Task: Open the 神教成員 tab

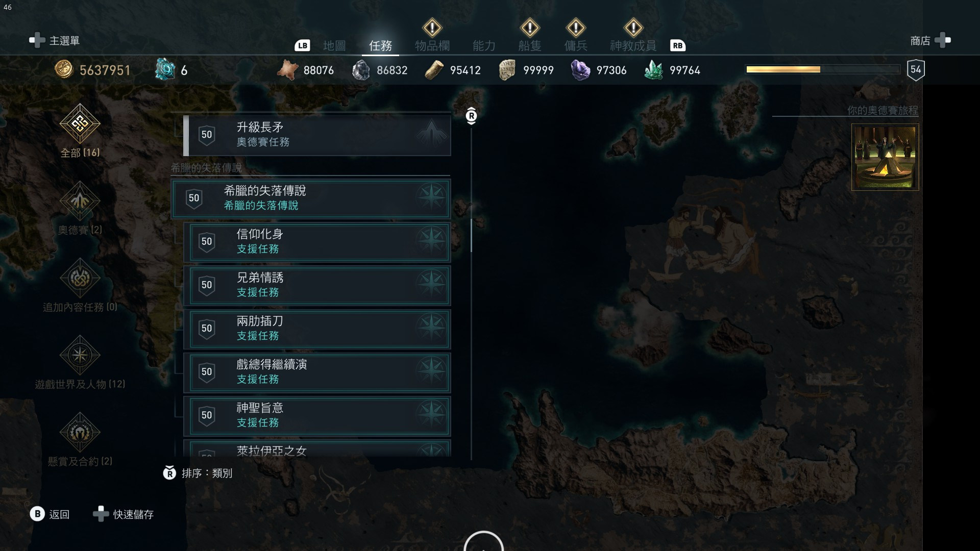Action: pos(633,46)
